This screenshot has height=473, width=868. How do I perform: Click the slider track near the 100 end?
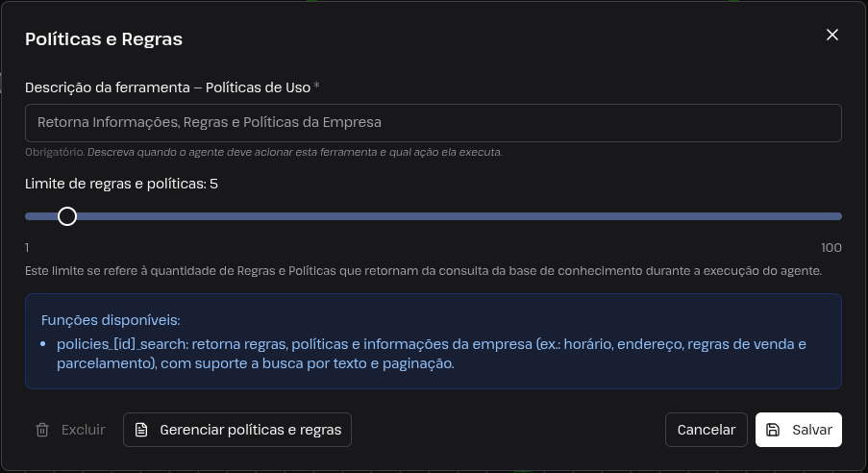point(825,216)
